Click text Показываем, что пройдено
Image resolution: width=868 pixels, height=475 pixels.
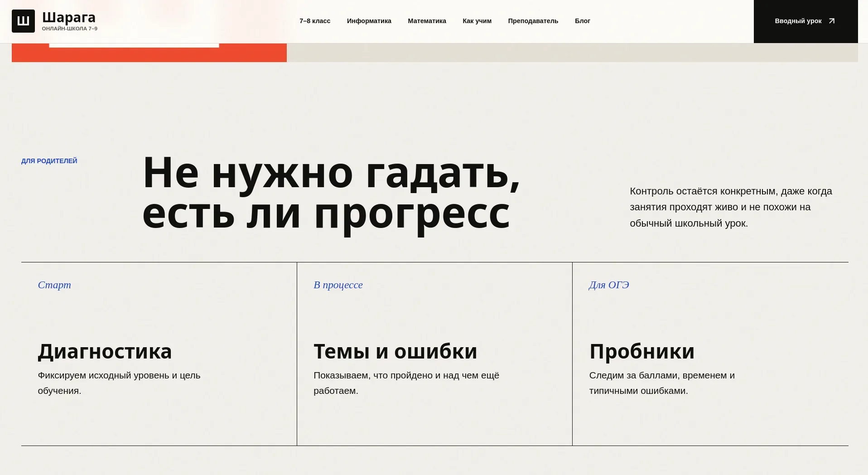(406, 383)
